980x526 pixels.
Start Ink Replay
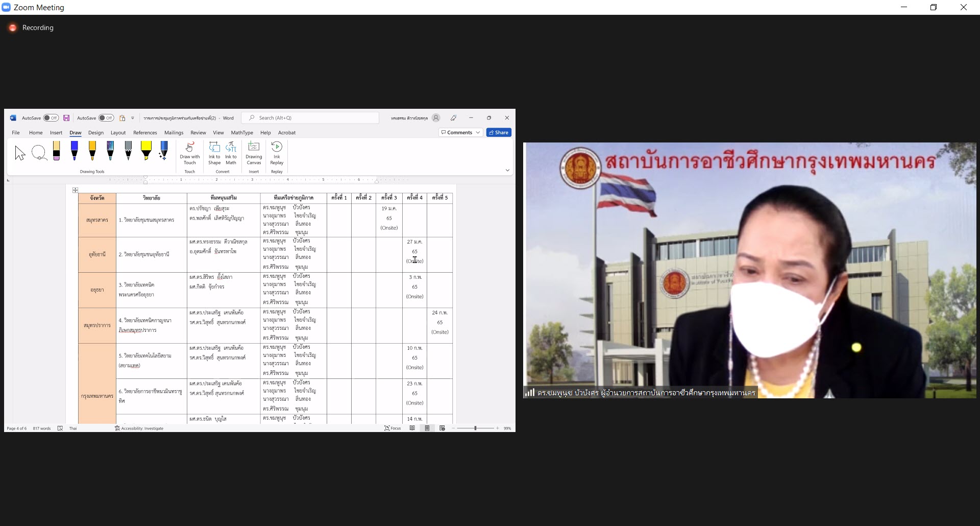click(277, 153)
